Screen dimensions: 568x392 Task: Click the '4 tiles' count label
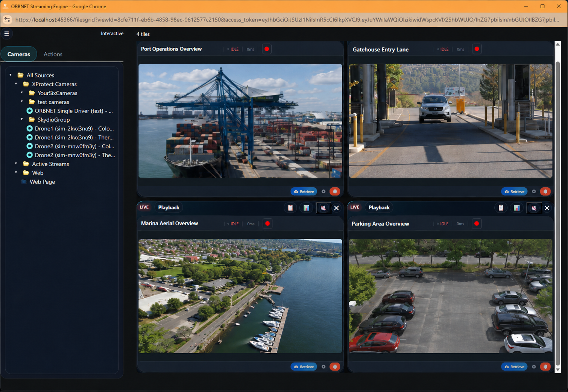click(x=143, y=34)
